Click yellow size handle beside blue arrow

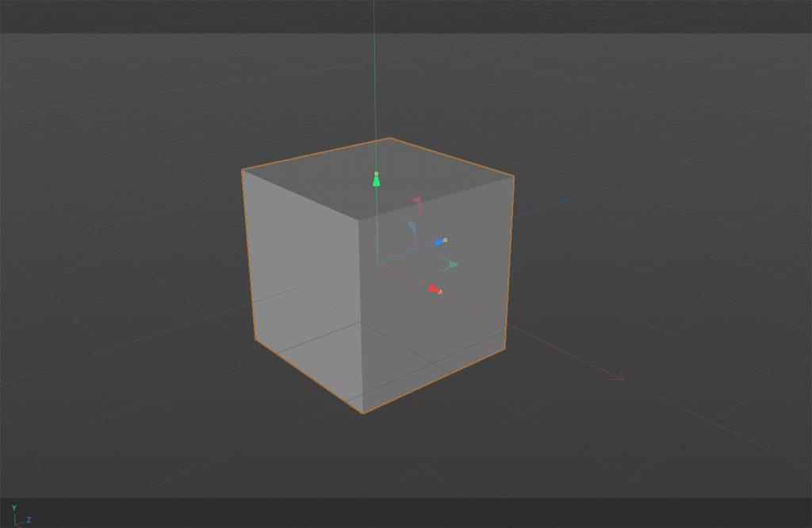(x=445, y=240)
